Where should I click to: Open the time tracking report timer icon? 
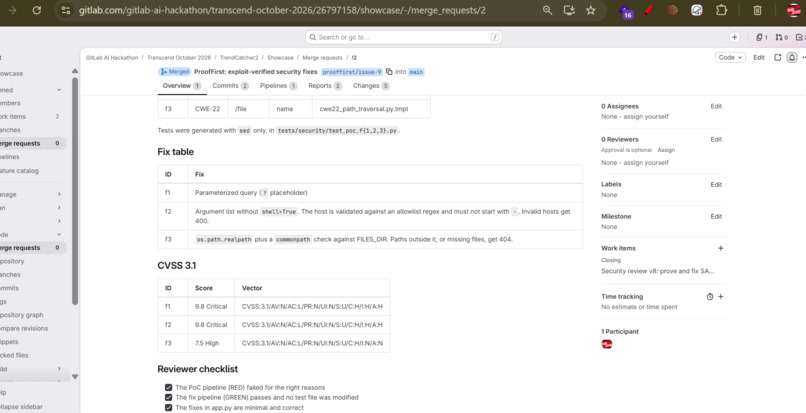point(710,297)
